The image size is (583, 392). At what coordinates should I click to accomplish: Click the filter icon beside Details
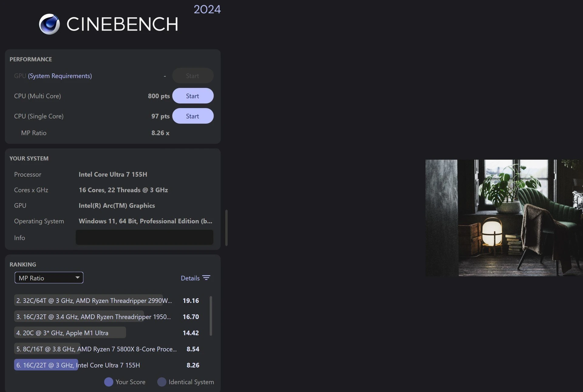point(206,278)
